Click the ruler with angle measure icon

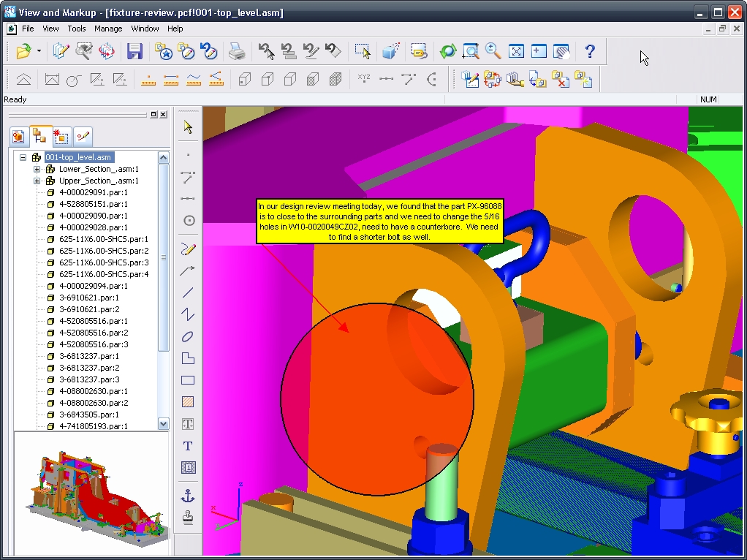(x=216, y=79)
